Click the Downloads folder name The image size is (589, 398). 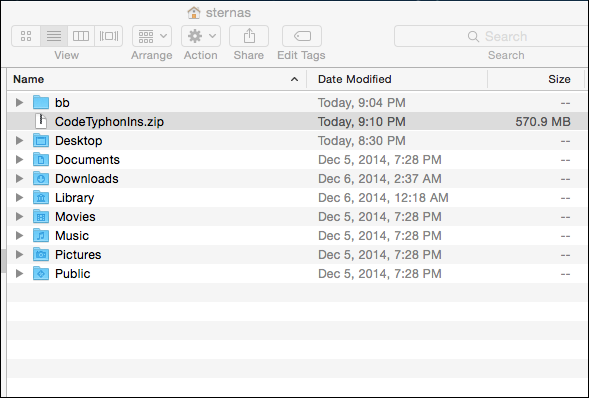[x=87, y=178]
